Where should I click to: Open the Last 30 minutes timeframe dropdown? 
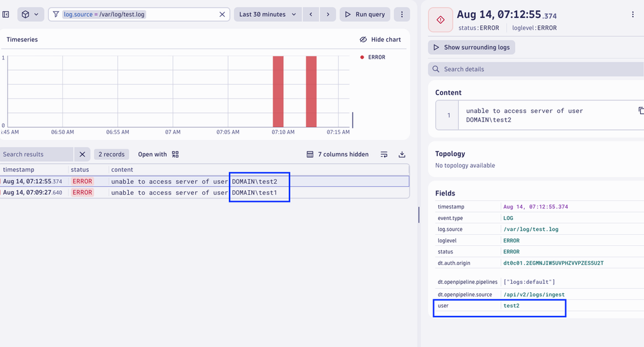(x=268, y=14)
